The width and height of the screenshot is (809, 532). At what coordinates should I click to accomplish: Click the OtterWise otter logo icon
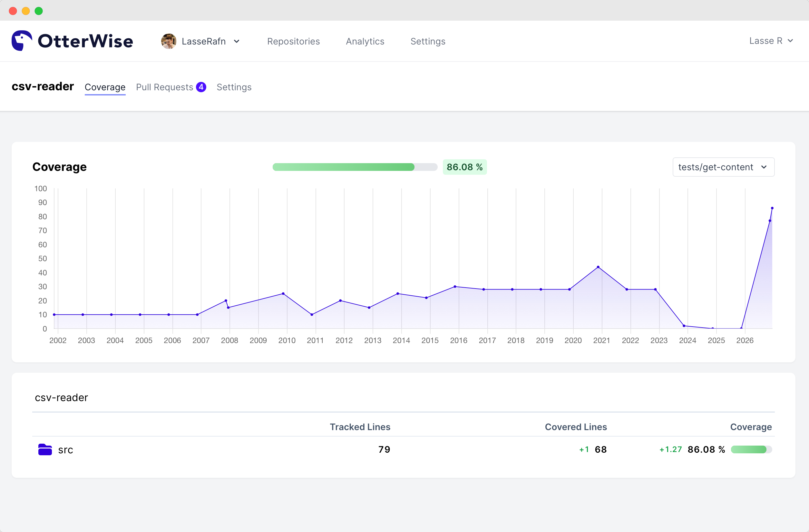pos(22,41)
